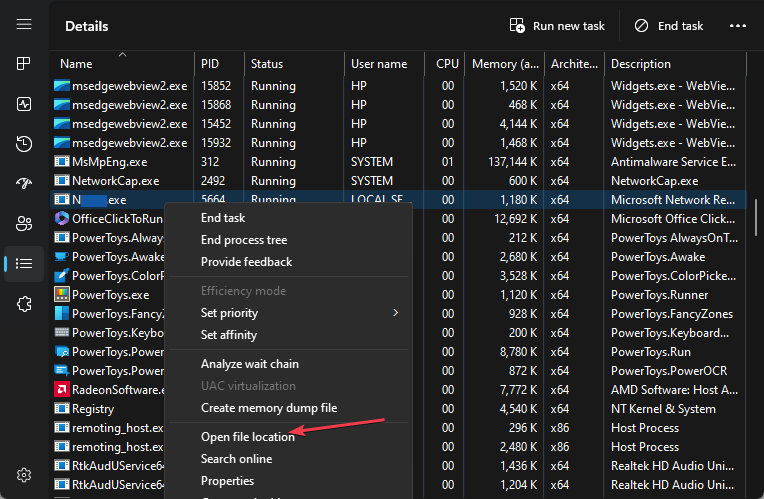
Task: Click the OfficeClickToRun process icon
Action: point(61,219)
